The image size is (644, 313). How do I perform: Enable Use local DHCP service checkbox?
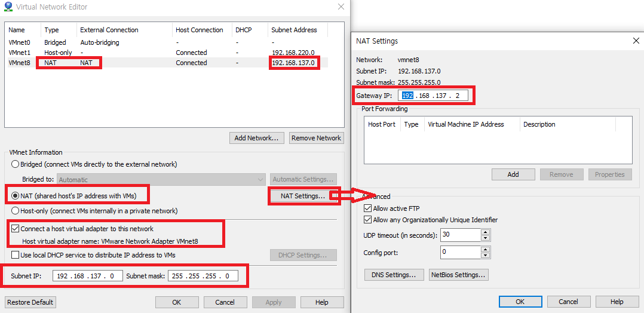[x=15, y=255]
